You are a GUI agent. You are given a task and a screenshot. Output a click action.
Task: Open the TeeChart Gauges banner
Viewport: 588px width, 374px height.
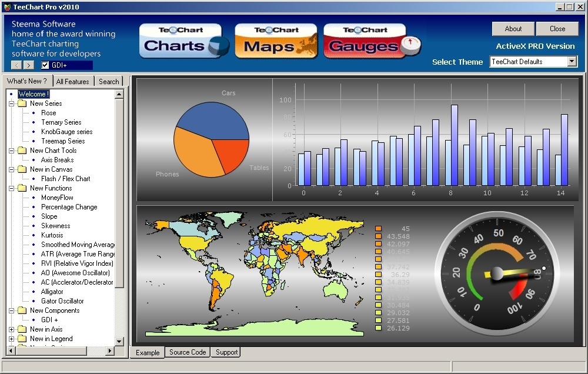click(x=371, y=41)
